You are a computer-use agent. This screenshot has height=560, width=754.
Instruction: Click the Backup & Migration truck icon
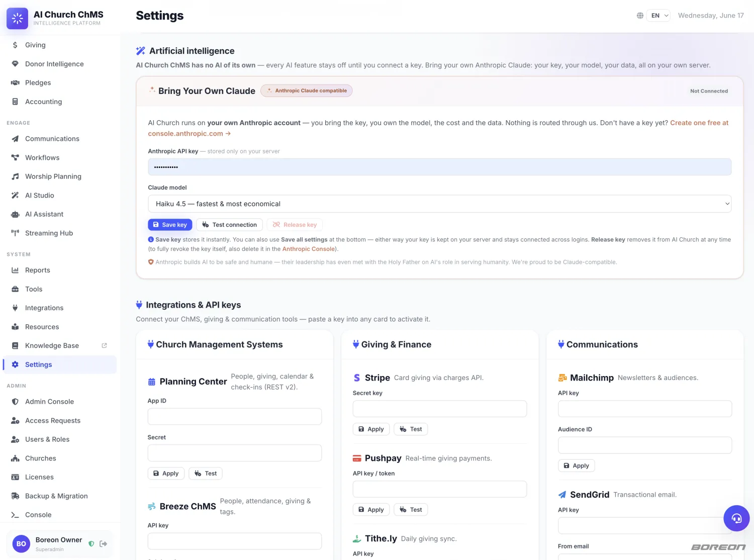coord(15,496)
